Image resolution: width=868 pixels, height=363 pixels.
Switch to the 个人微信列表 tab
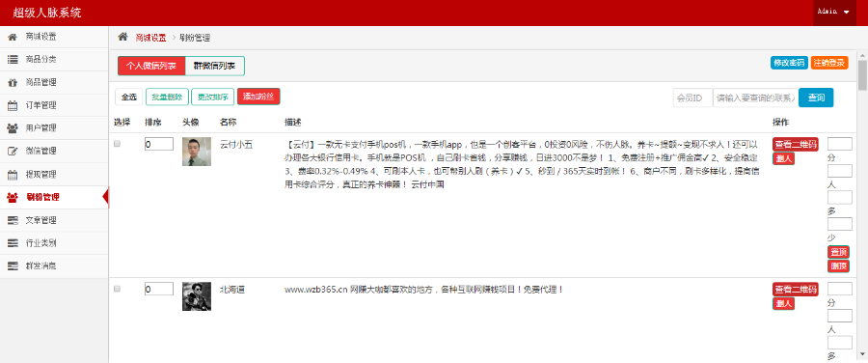pos(151,66)
